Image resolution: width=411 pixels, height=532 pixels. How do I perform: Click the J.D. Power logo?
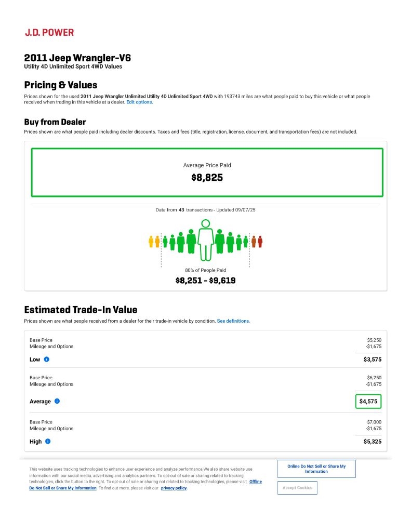(x=49, y=32)
